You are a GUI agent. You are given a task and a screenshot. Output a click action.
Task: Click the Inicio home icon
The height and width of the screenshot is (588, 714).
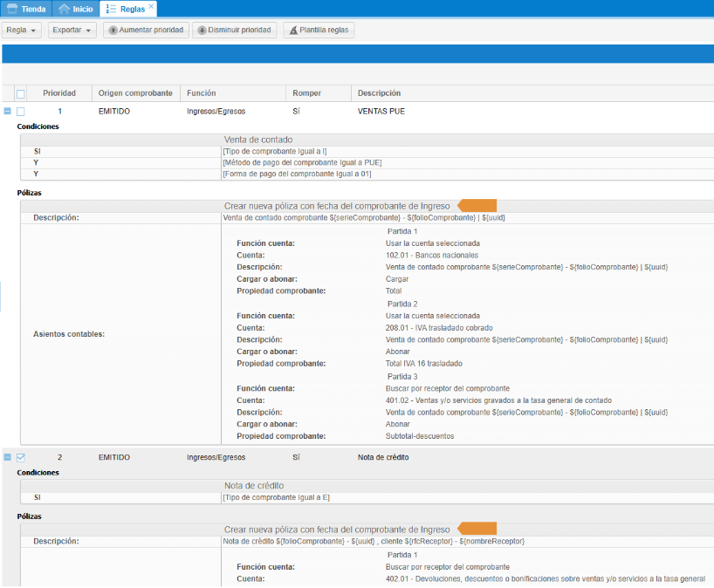pyautogui.click(x=64, y=9)
